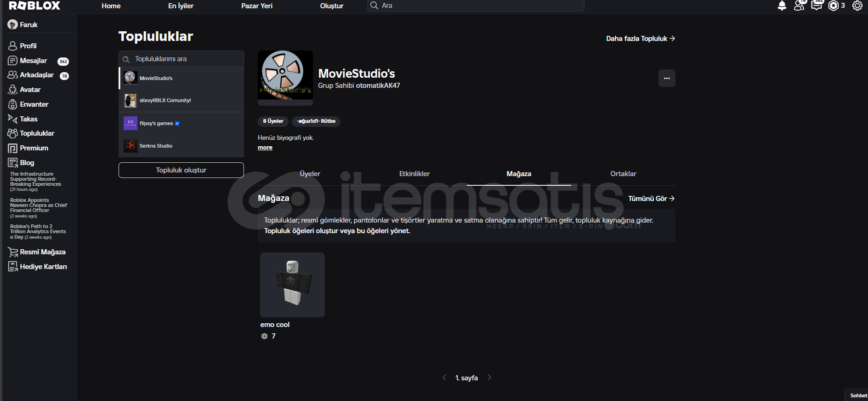Open the friend requests icon in the top bar

[x=799, y=6]
